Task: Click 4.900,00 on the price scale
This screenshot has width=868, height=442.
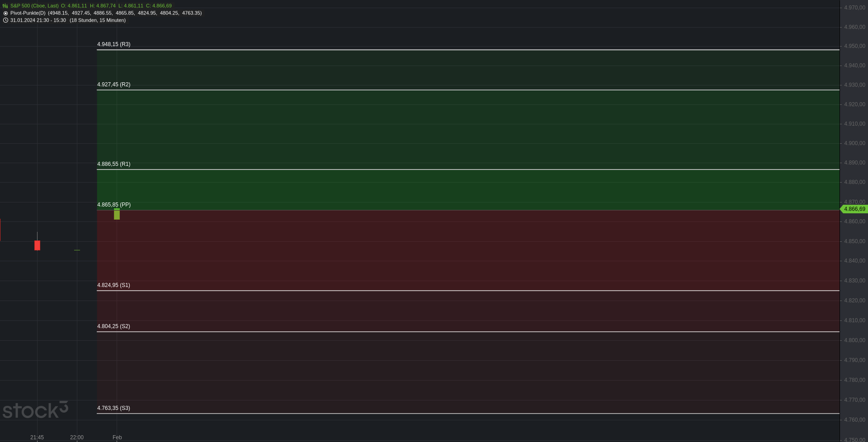Action: pos(854,143)
